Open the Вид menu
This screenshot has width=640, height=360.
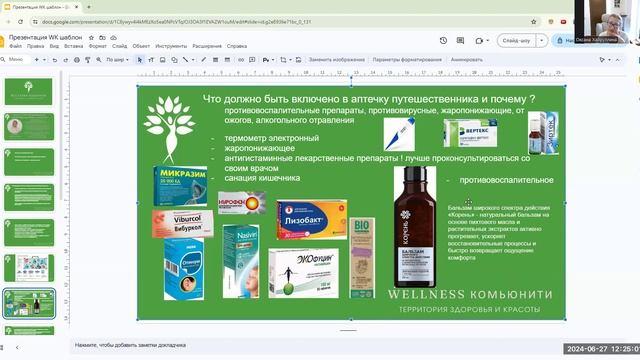coord(54,46)
